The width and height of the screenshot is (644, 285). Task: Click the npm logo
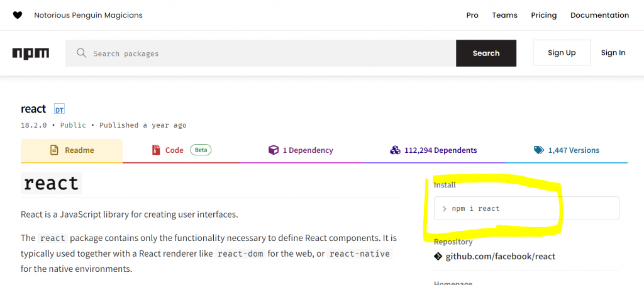click(x=30, y=53)
